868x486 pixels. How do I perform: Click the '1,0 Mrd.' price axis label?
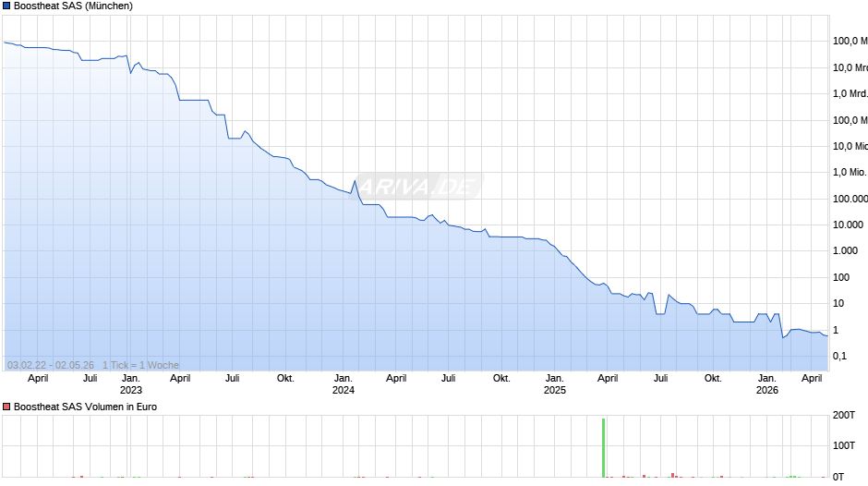tap(850, 93)
